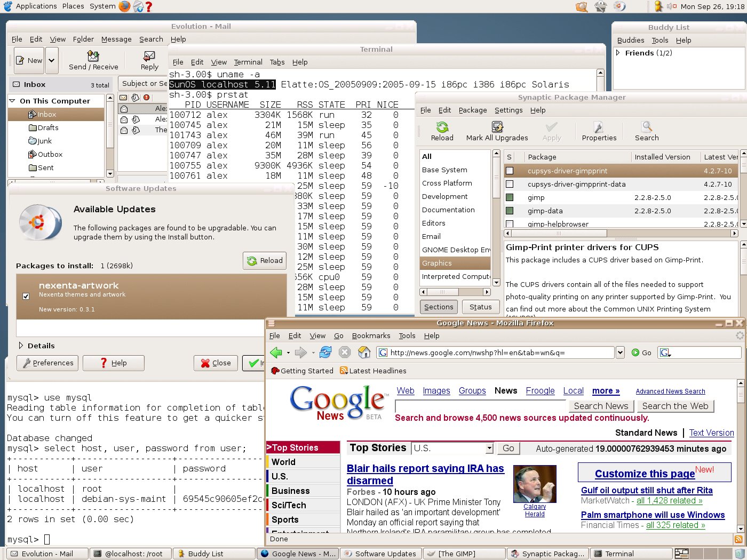
Task: Open Tabs menu in Terminal
Action: click(277, 62)
